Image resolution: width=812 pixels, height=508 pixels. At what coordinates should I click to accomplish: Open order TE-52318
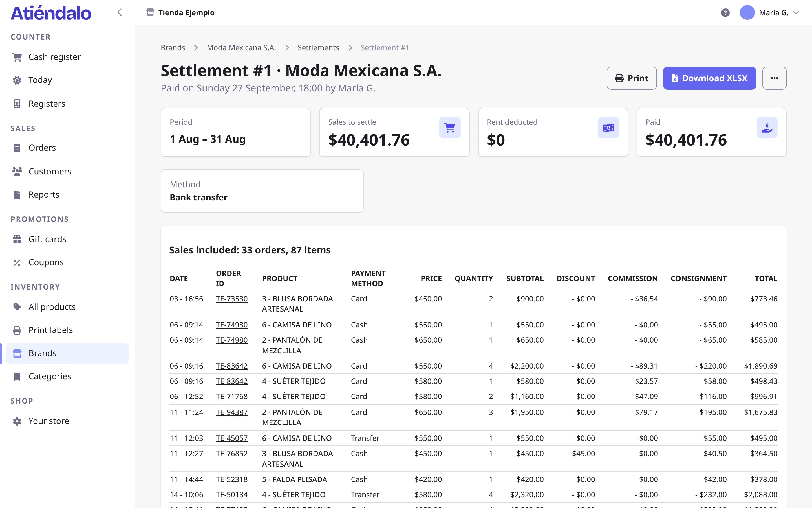click(x=231, y=479)
